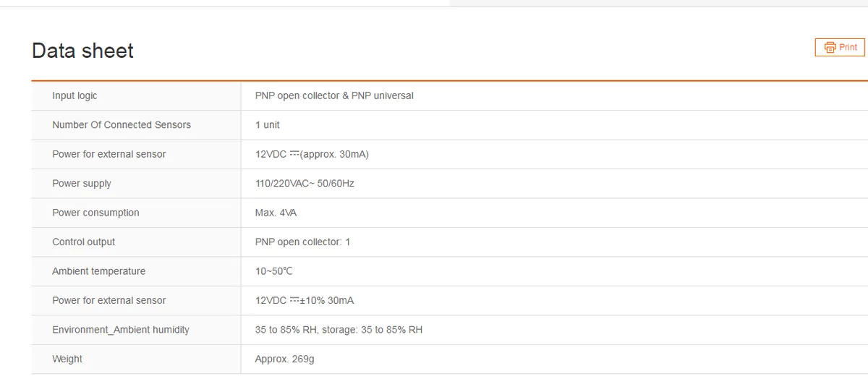Click the 12VDC approx. 30mA value
Image resolution: width=868 pixels, height=379 pixels.
tap(312, 155)
